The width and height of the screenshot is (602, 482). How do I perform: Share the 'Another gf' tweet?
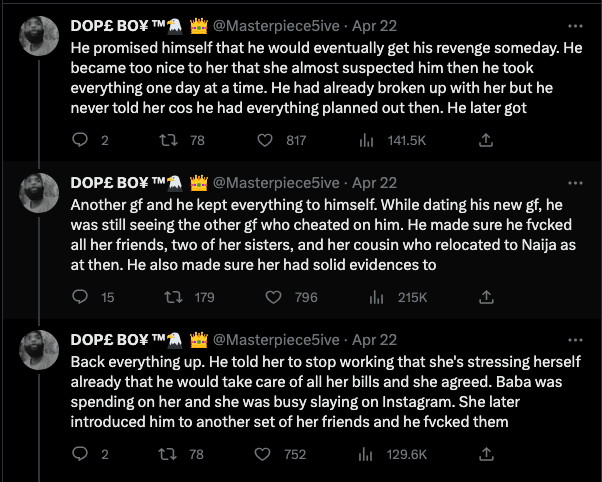point(486,297)
